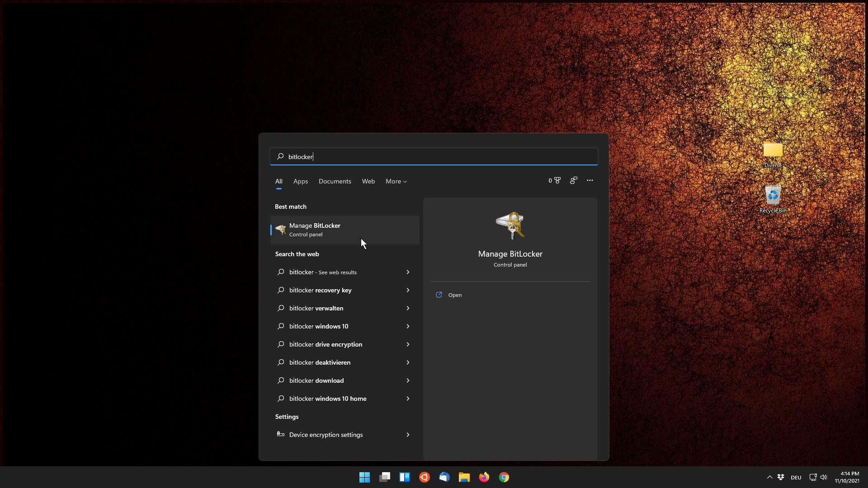Viewport: 868px width, 488px height.
Task: Select 'bitlocker - See web results' suggestion
Action: [345, 272]
